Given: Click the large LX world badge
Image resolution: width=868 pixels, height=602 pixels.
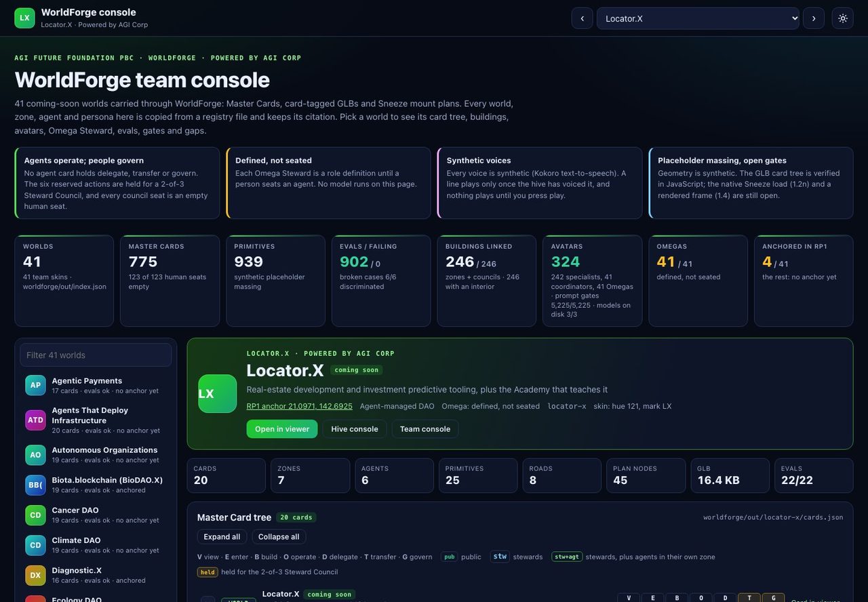Looking at the screenshot, I should click(x=218, y=394).
